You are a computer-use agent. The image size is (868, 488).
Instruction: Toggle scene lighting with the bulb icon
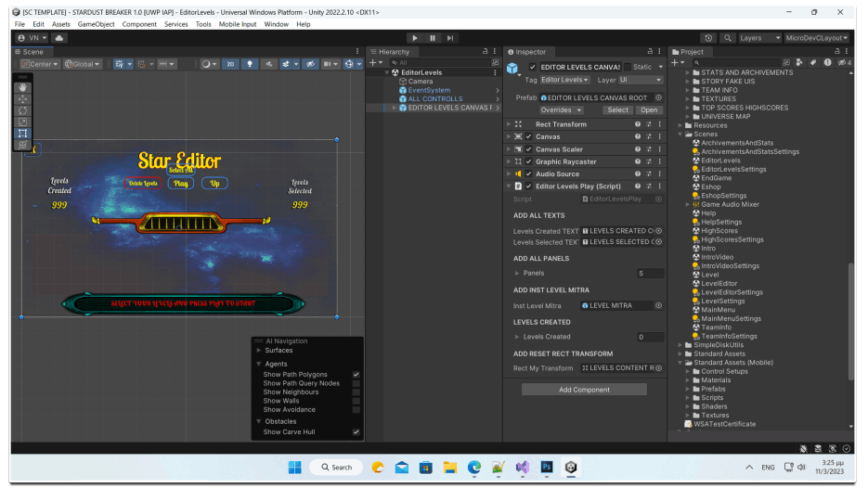[x=250, y=64]
